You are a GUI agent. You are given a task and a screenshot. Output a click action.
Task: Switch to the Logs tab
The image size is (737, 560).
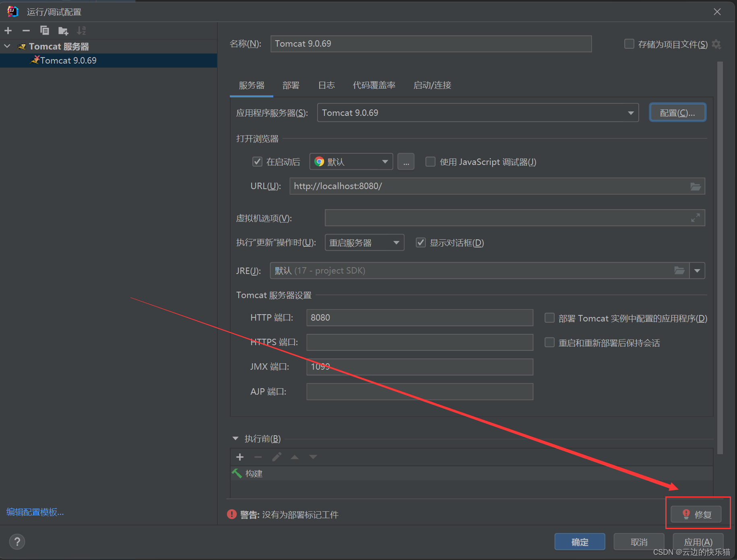pos(326,85)
